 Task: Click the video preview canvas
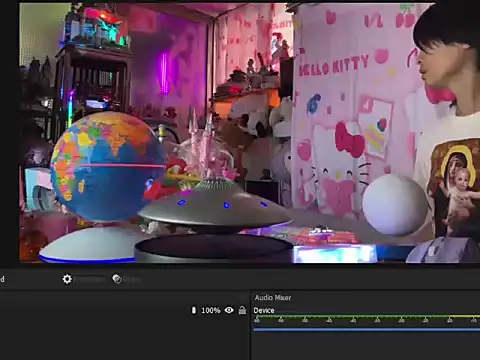click(250, 133)
